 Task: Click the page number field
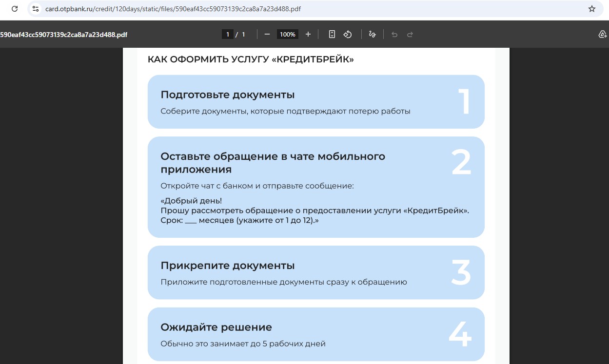[227, 34]
